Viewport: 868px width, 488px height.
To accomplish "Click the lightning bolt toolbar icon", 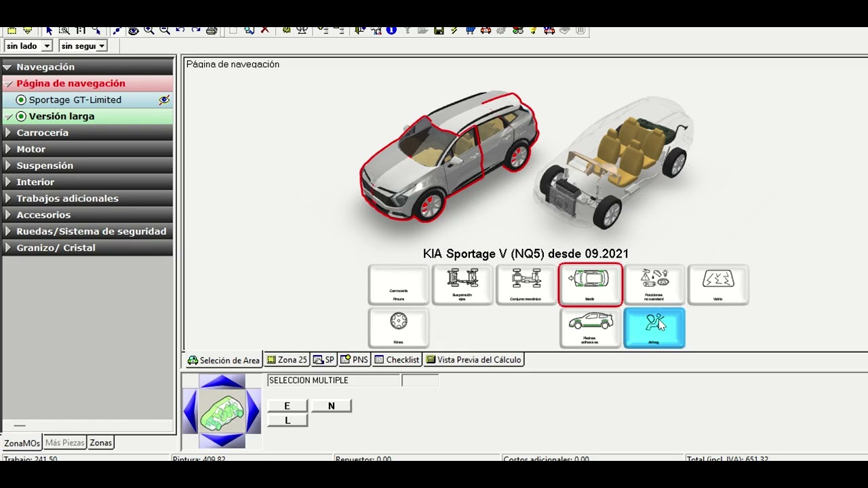I will pos(454,30).
